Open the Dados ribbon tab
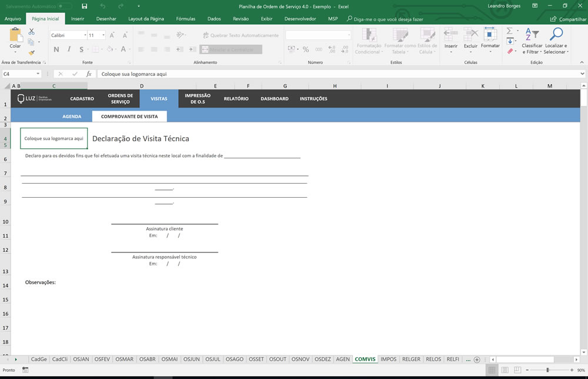 [214, 19]
